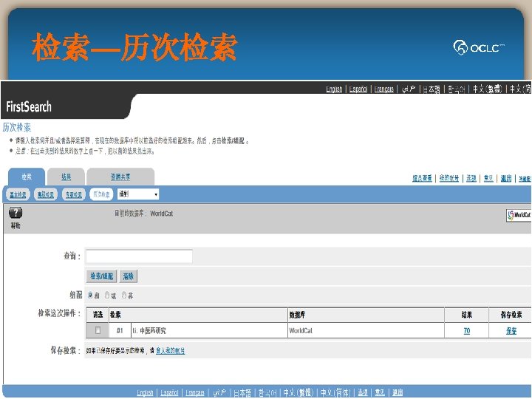Viewport: 532px width, 399px height.
Task: Click the 保存检索 column header
Action: [511, 315]
